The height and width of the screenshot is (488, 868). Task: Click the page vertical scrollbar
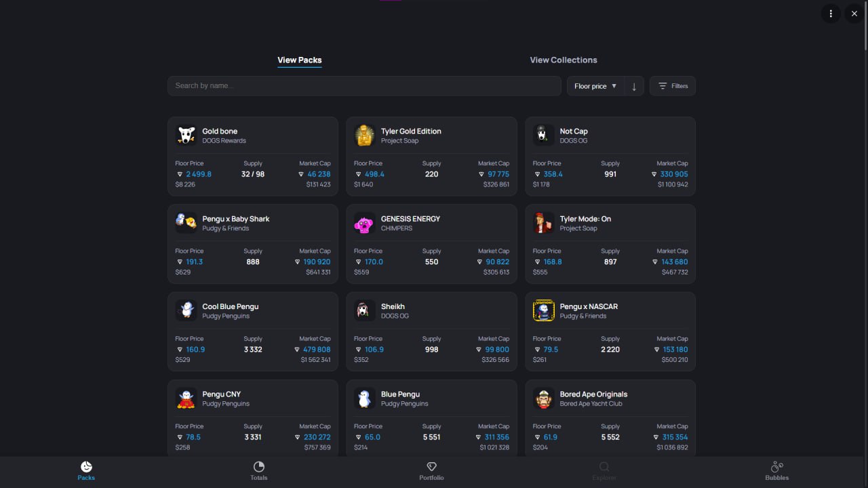pos(865,27)
